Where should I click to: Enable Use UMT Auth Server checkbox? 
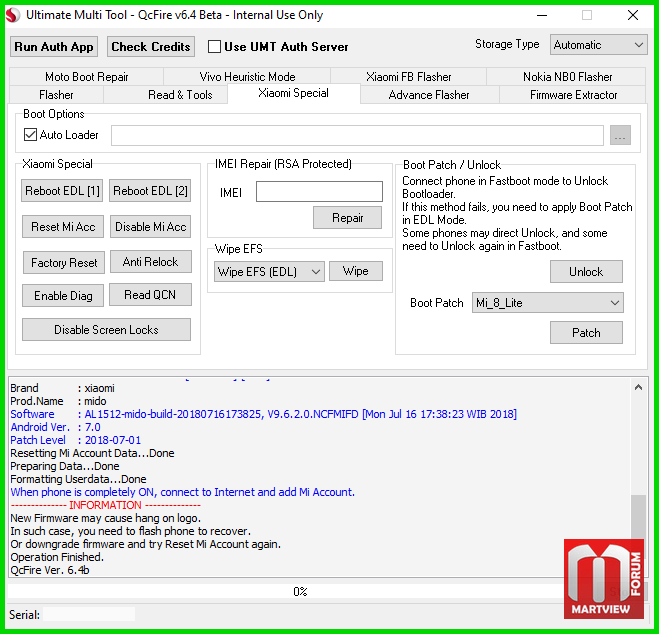coord(214,47)
